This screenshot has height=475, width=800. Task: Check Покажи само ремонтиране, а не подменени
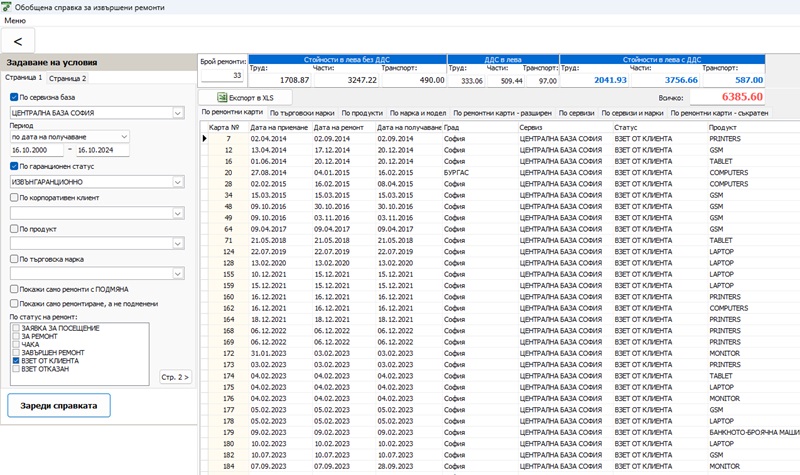[14, 304]
